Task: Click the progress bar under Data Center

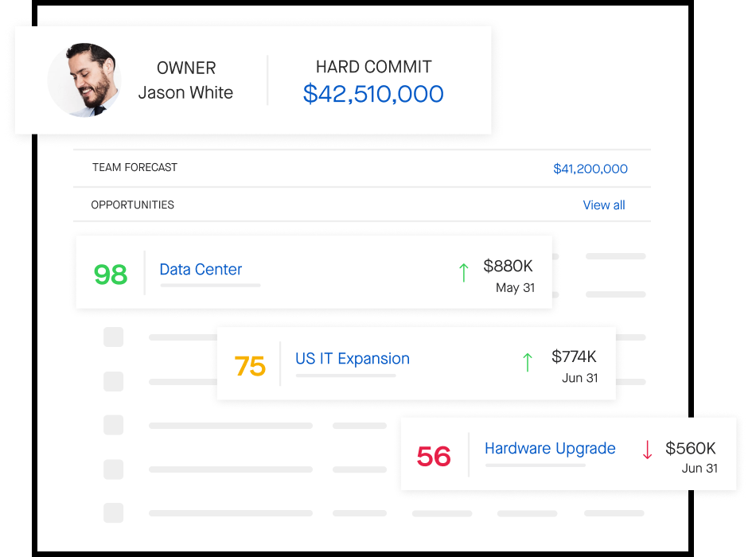Action: pos(210,286)
